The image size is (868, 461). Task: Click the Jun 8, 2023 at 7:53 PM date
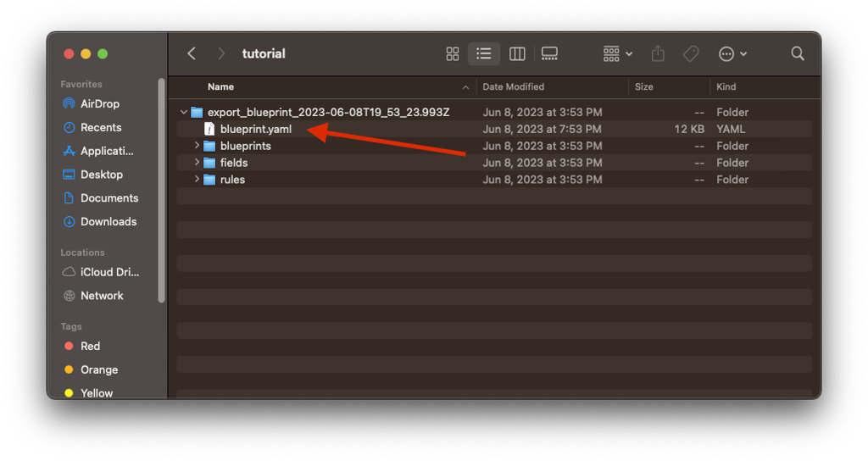pos(542,130)
